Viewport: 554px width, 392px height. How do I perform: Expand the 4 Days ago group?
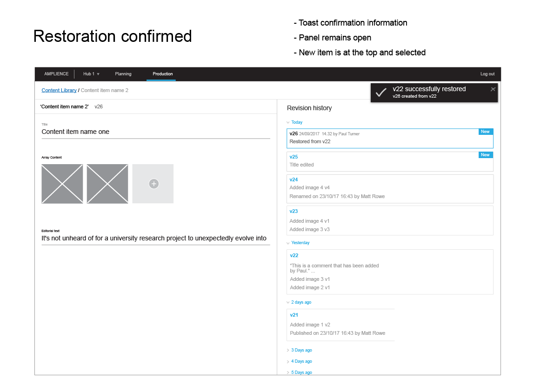point(288,361)
